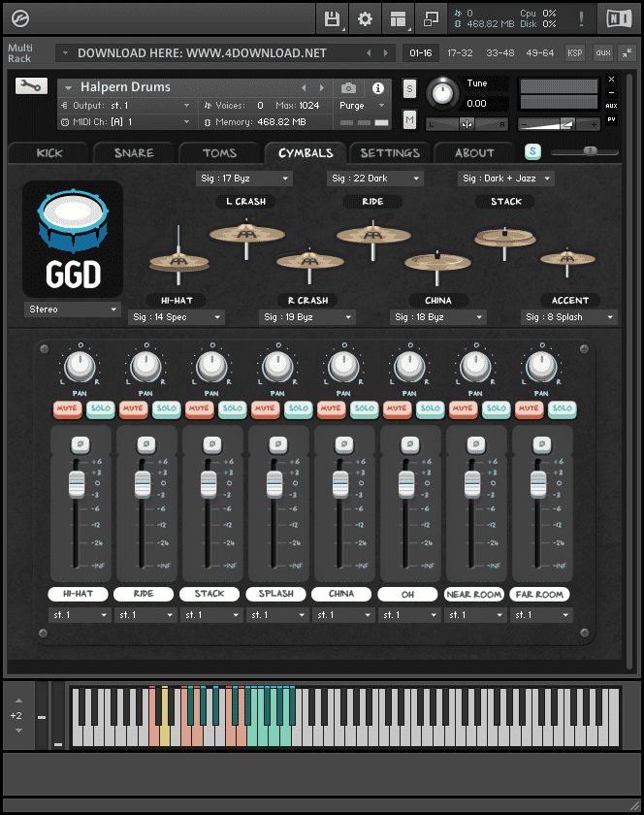Switch to the SNARE tab
Screen dimensions: 644x815
(x=134, y=153)
